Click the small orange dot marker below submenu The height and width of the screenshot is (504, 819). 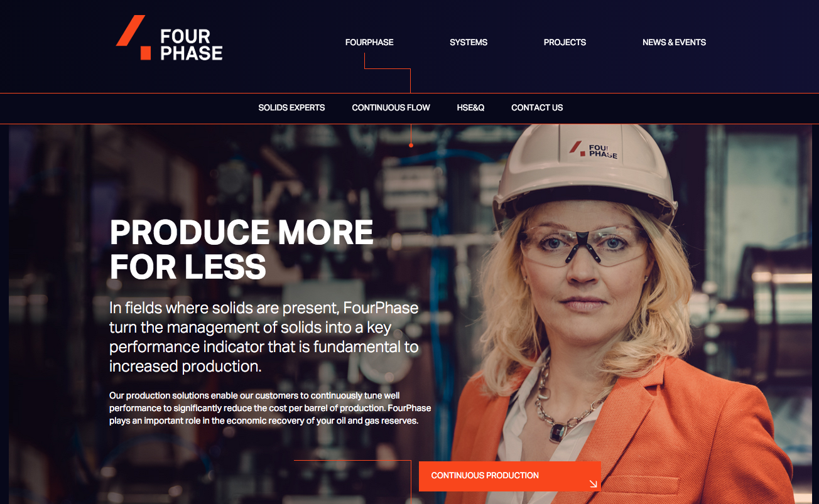[x=411, y=145]
